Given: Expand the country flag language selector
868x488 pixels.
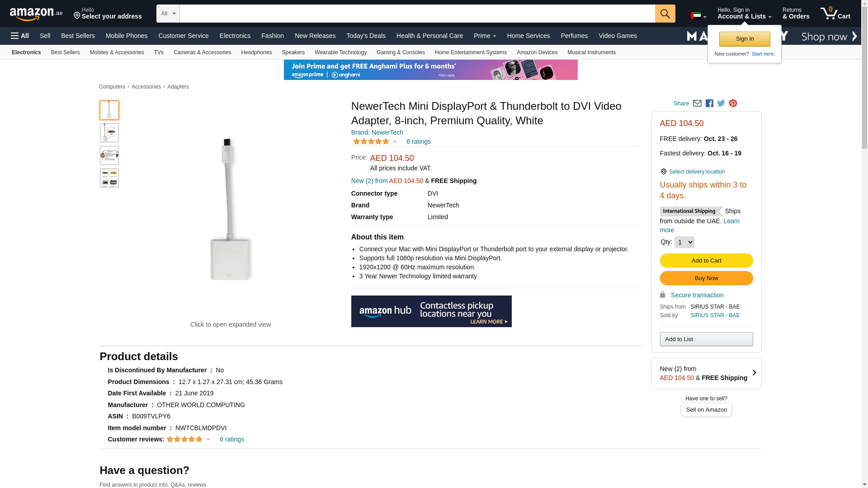Looking at the screenshot, I should (698, 16).
